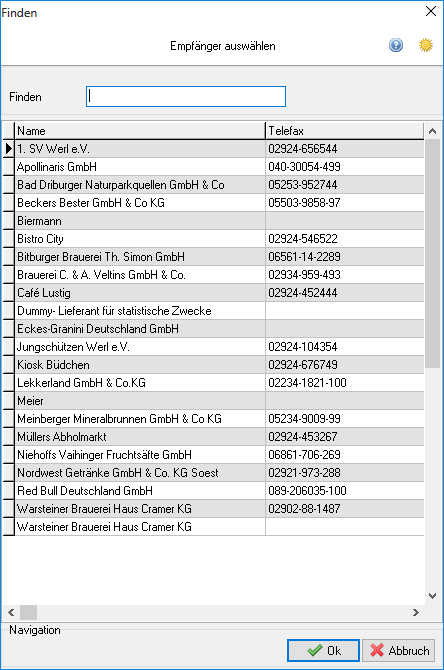
Task: Click row selector beside Biermann
Action: [x=9, y=221]
